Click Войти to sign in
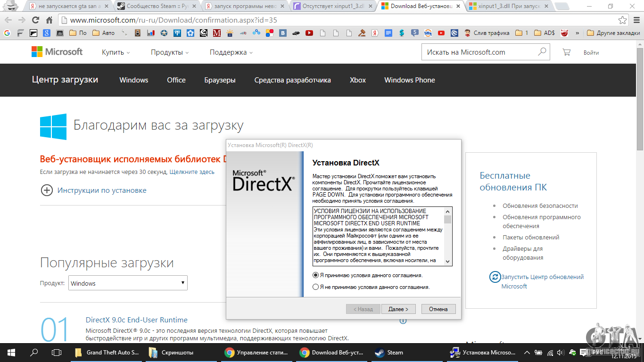The height and width of the screenshot is (362, 644). tap(591, 52)
